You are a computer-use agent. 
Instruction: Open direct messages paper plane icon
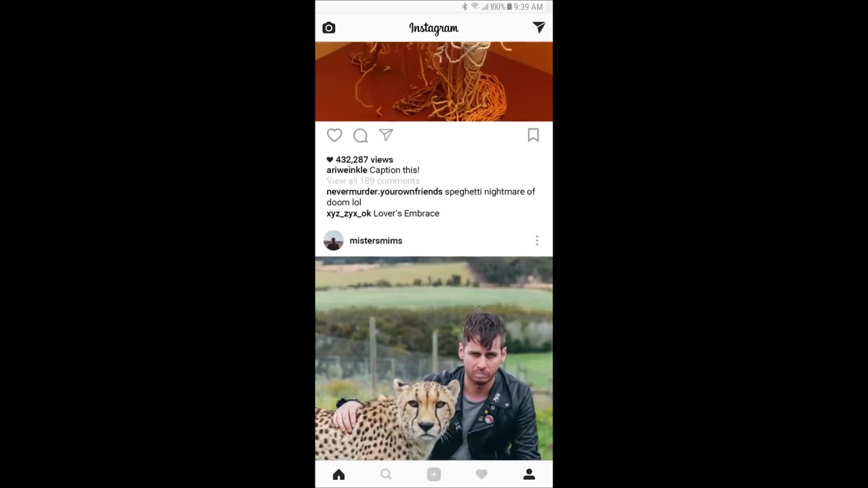point(538,27)
